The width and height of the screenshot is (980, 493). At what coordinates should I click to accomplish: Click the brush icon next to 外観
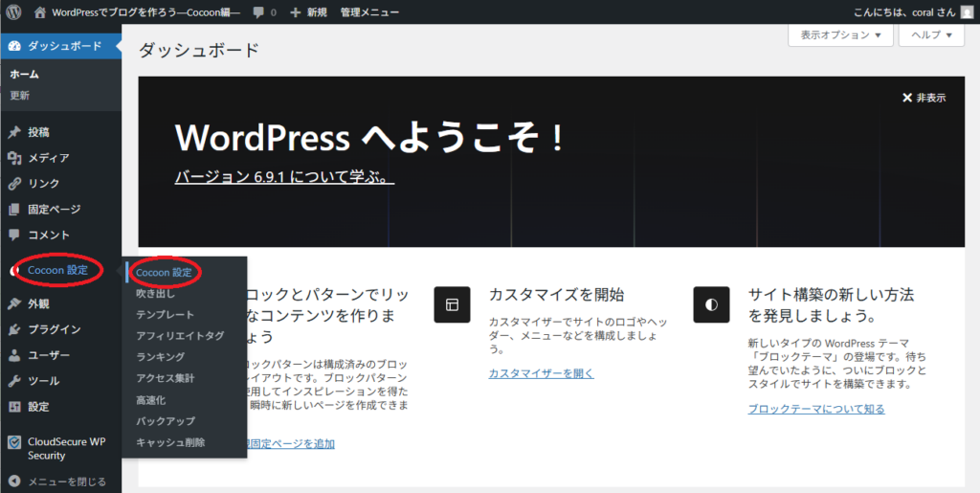point(15,304)
